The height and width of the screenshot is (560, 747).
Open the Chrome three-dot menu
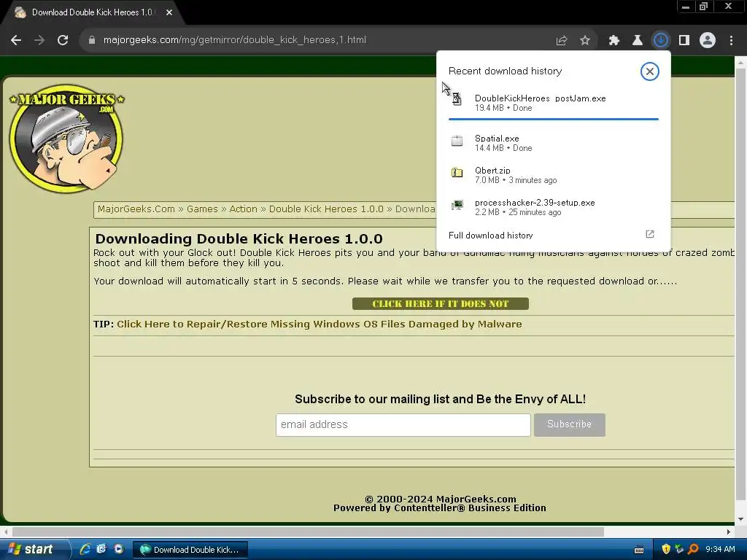coord(731,41)
